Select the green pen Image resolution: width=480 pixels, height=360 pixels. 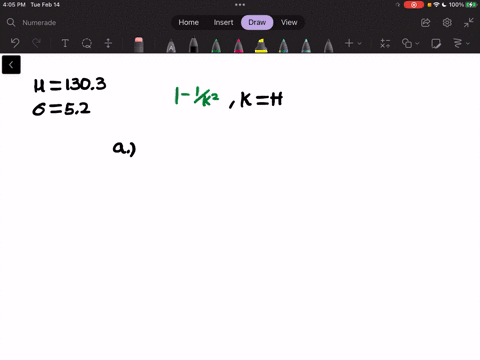(x=216, y=46)
